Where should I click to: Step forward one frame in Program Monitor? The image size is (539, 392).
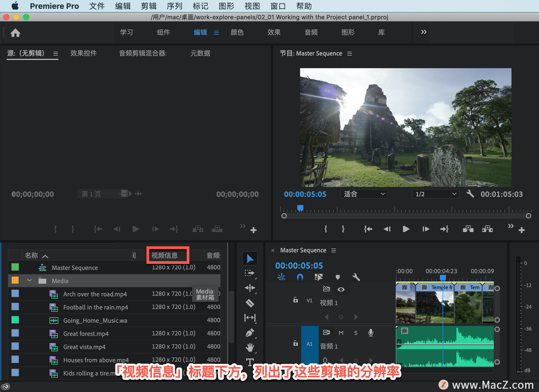[x=426, y=229]
